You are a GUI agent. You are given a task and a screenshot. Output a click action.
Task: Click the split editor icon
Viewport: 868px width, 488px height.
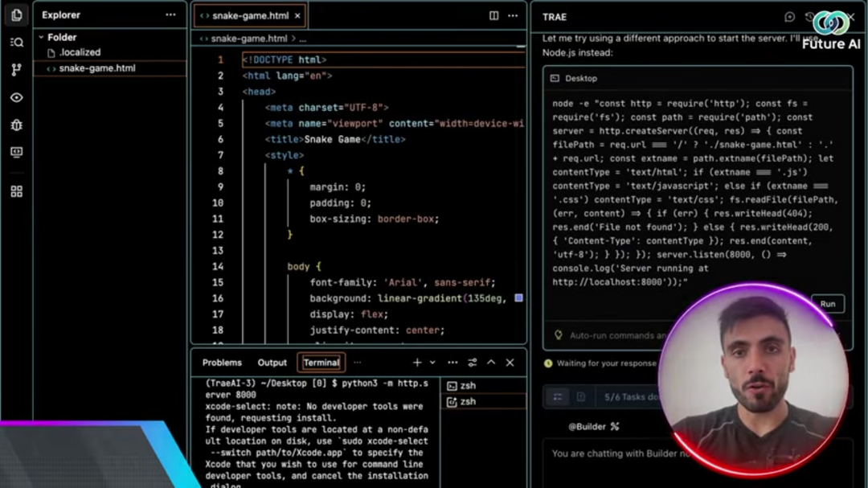(x=493, y=15)
